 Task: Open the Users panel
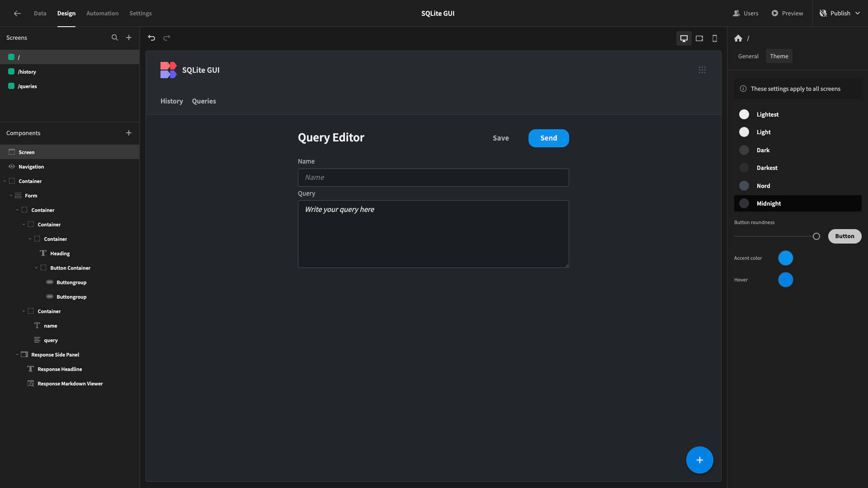(746, 14)
